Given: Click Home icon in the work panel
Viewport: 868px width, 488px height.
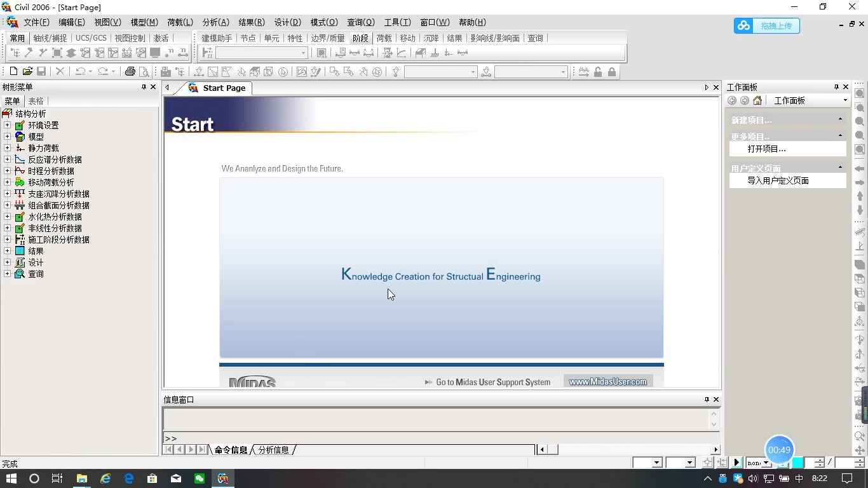Looking at the screenshot, I should click(x=757, y=100).
